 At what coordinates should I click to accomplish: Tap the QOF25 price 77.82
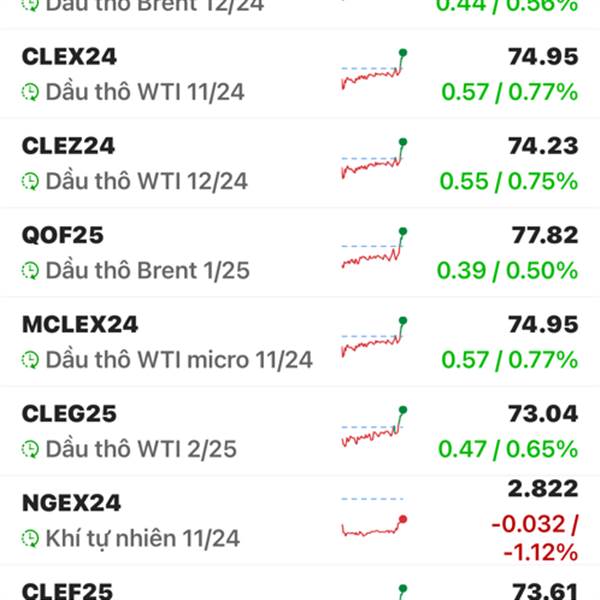[545, 235]
